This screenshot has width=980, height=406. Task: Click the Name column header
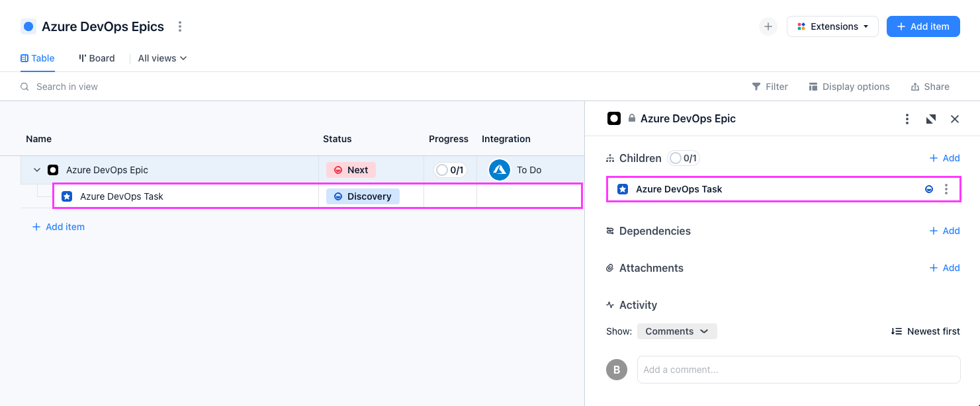[38, 139]
